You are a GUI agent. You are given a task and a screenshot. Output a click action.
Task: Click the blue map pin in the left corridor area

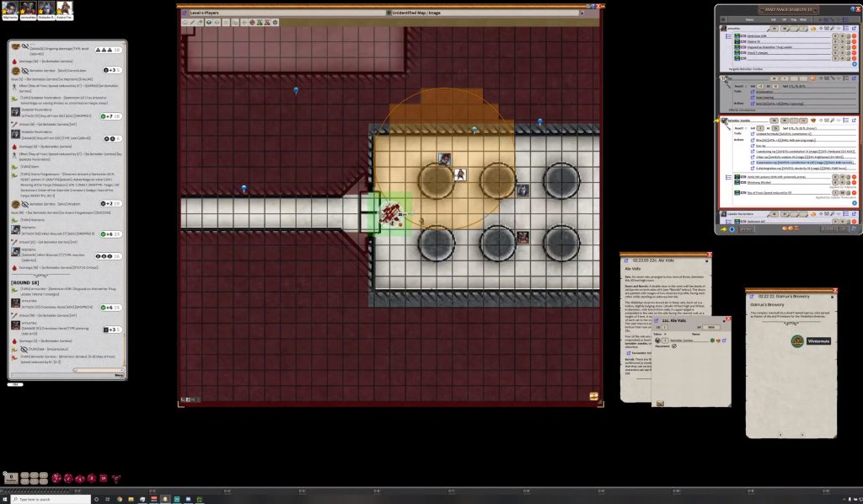coord(244,189)
